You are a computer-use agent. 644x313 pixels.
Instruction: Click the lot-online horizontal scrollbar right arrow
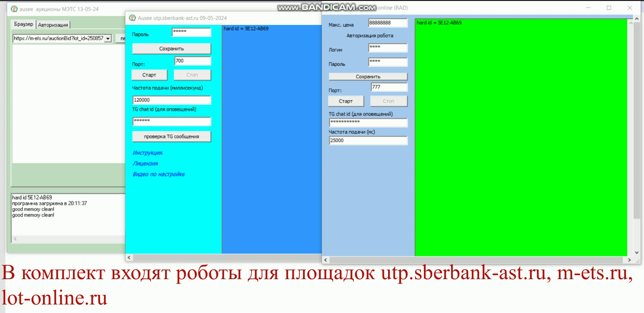tap(630, 260)
